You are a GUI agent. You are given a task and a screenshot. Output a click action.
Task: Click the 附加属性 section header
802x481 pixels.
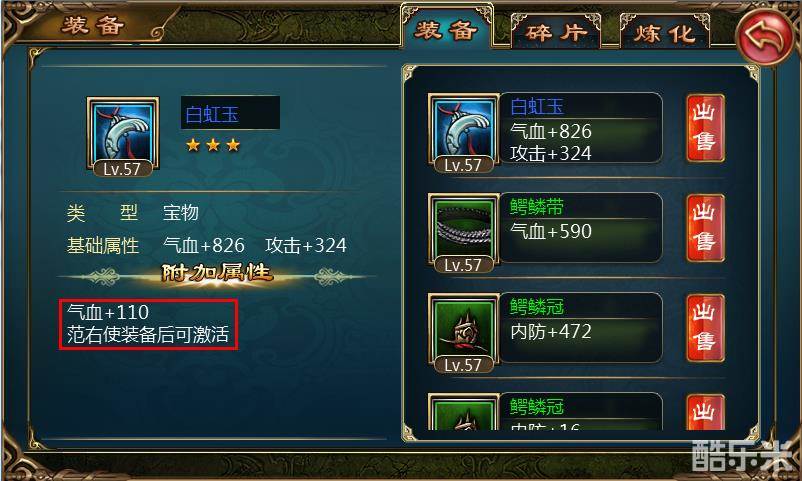click(216, 273)
